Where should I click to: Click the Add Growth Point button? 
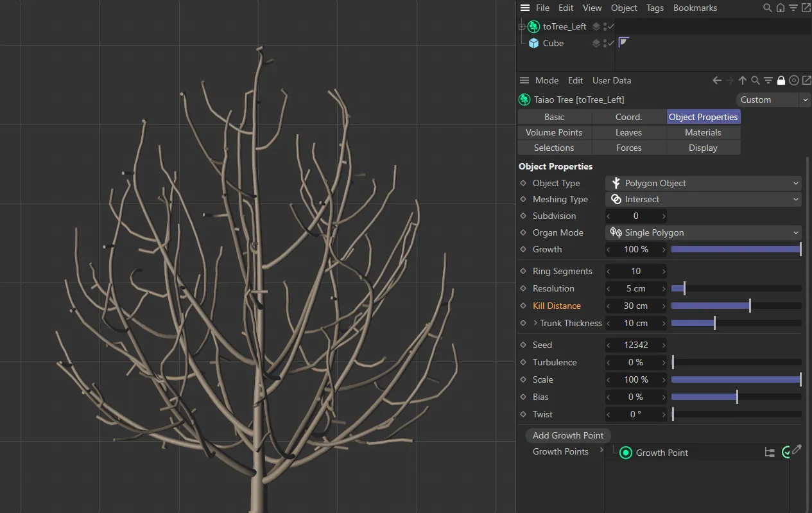pos(567,435)
